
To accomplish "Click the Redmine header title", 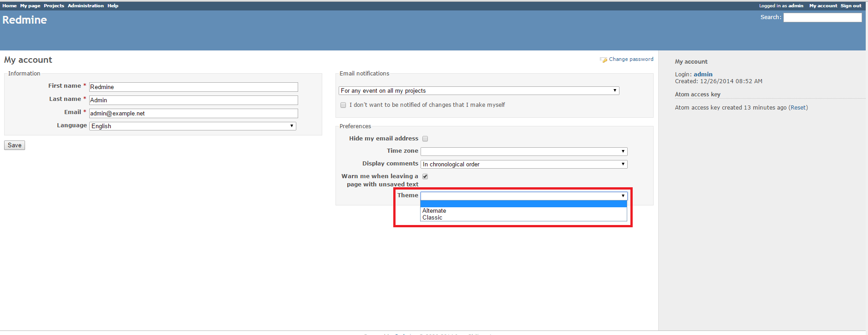I will point(25,20).
